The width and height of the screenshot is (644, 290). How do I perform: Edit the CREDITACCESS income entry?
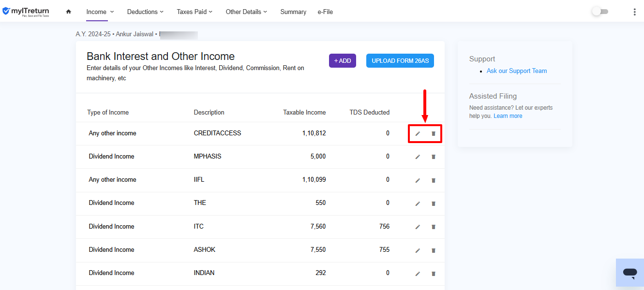click(x=418, y=133)
